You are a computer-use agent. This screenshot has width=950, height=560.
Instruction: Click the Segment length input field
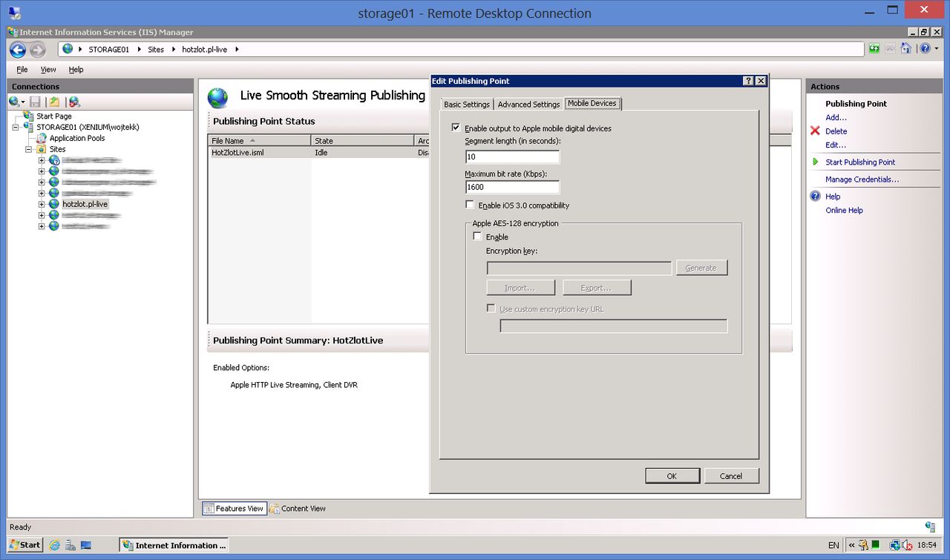(x=512, y=157)
